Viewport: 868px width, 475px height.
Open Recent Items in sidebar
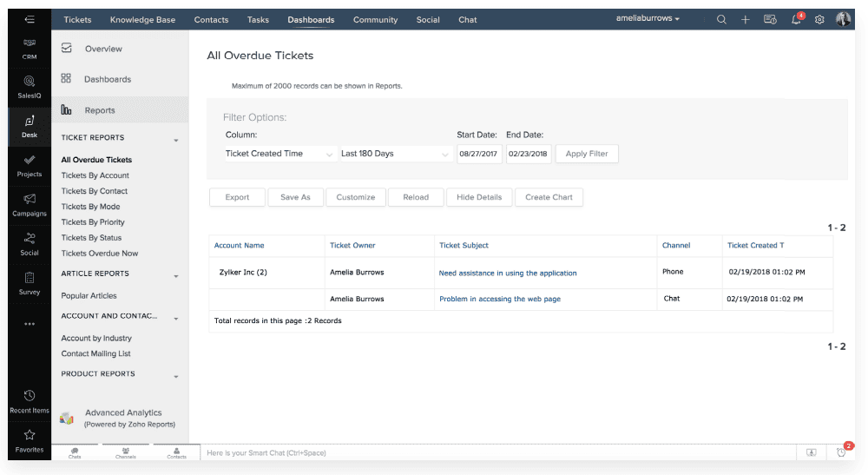tap(30, 402)
